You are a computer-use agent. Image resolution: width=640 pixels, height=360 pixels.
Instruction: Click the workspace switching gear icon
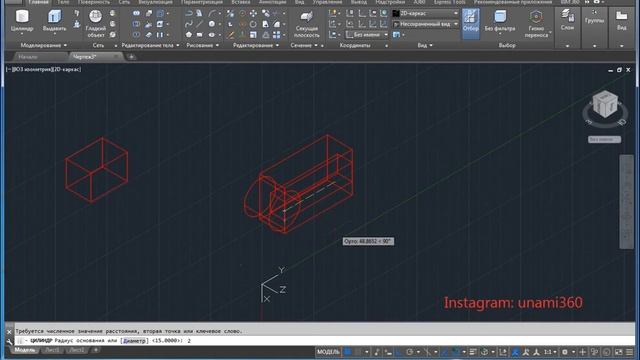565,352
